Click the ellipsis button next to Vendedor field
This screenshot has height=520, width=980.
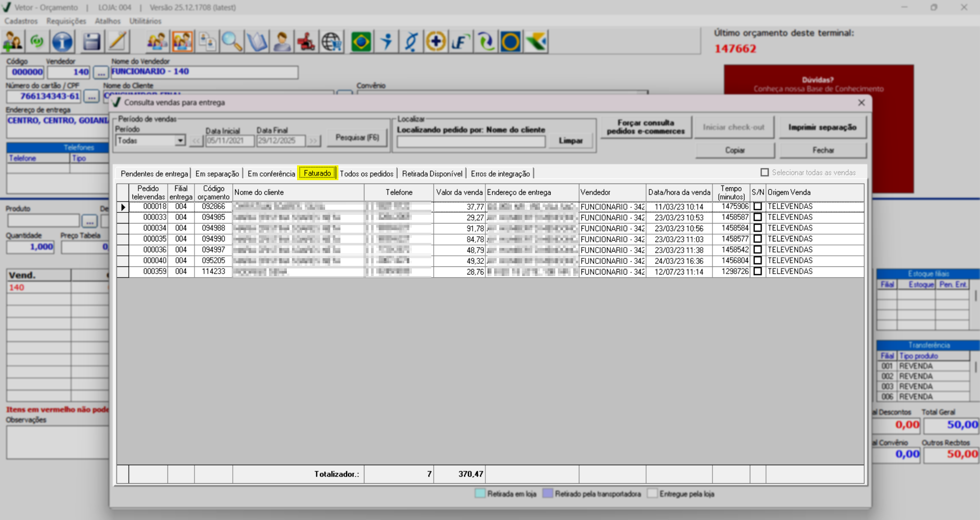(101, 72)
